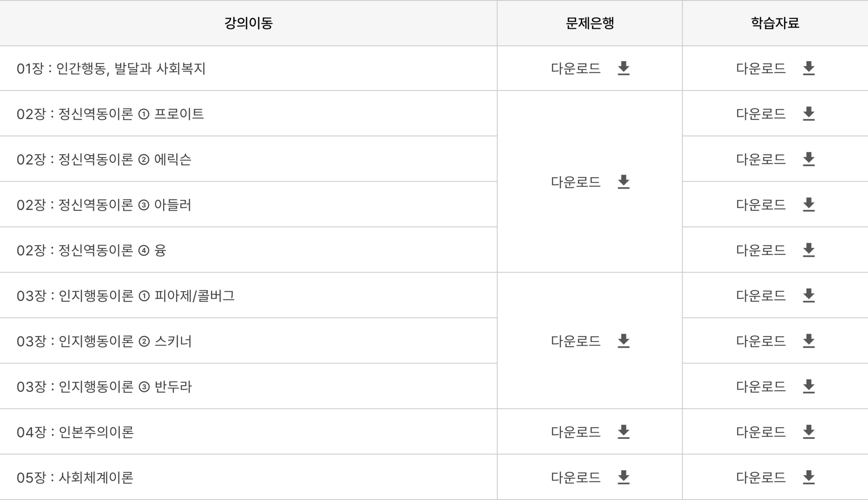Screen dimensions: 868x500
Task: Download 학습자료 icon for 융 row
Action: click(x=809, y=250)
